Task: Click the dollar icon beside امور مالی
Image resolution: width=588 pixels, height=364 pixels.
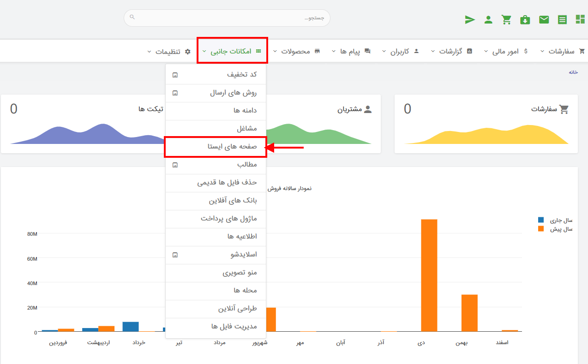Action: [526, 51]
